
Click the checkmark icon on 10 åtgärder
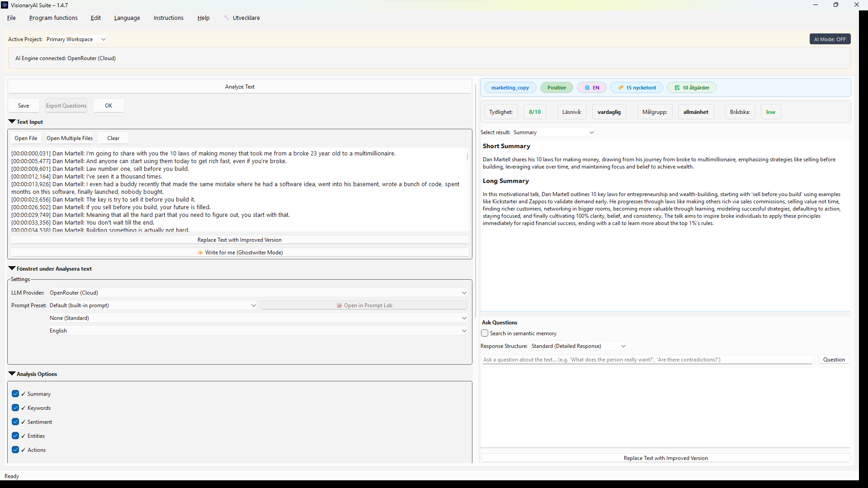click(677, 88)
